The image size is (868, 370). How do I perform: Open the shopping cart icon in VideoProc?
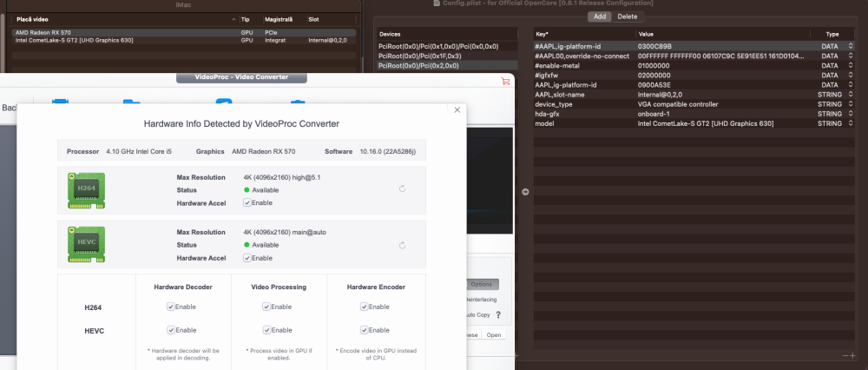pyautogui.click(x=505, y=81)
